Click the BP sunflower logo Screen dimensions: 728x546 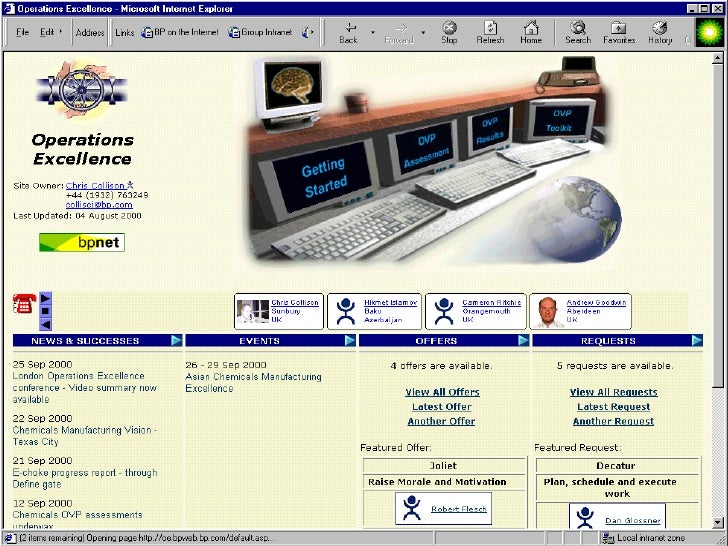[709, 32]
